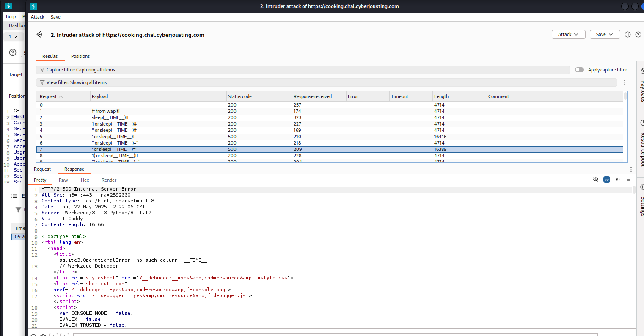Select request row 8 '1) or sleep' payload
Screen dimensions: 644x336
(330, 156)
